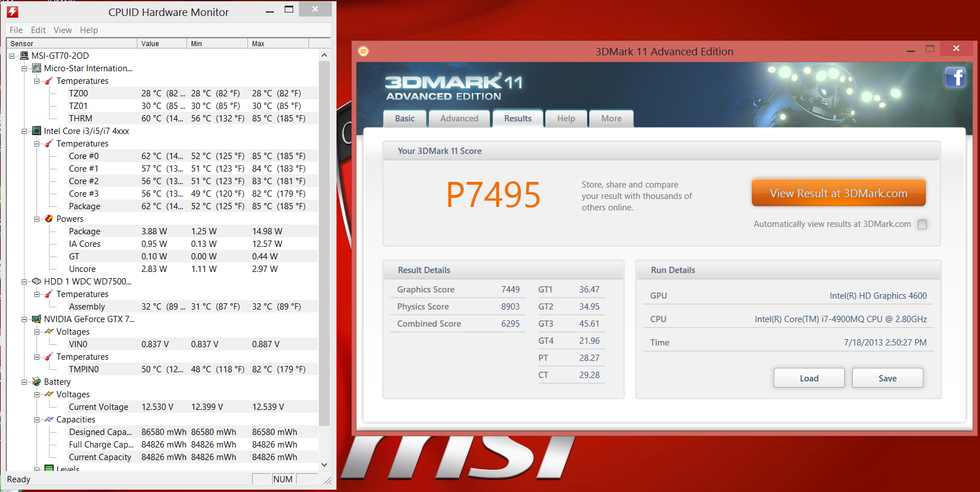Click View Result at 3DMark.com button
This screenshot has height=492, width=980.
click(839, 193)
